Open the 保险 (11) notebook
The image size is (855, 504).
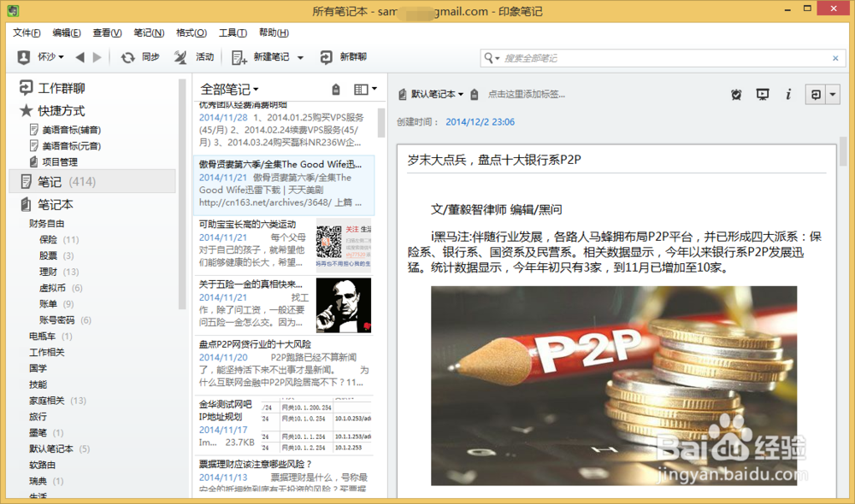point(59,239)
